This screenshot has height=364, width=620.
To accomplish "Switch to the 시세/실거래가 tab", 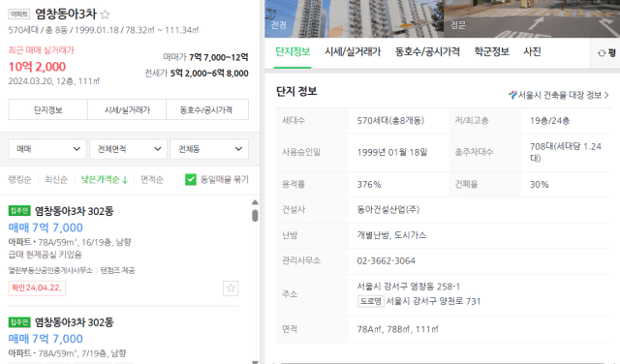I will coord(353,51).
